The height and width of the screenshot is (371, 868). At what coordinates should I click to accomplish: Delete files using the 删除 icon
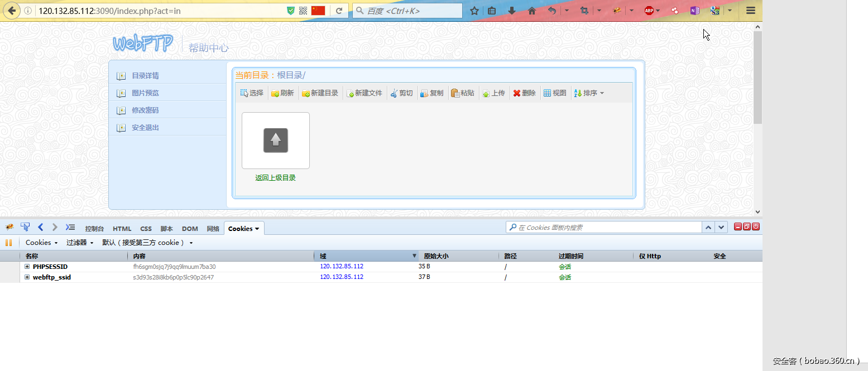pyautogui.click(x=524, y=93)
